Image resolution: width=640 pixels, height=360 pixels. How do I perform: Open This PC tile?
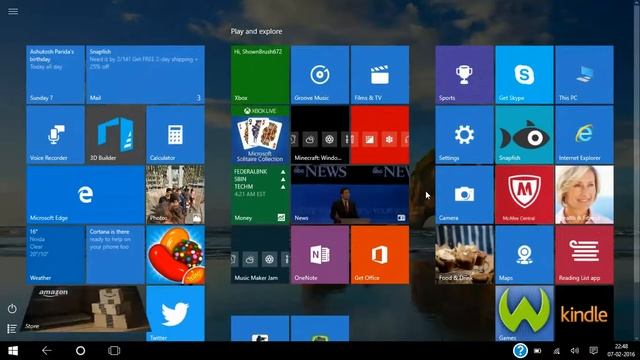[x=584, y=75]
